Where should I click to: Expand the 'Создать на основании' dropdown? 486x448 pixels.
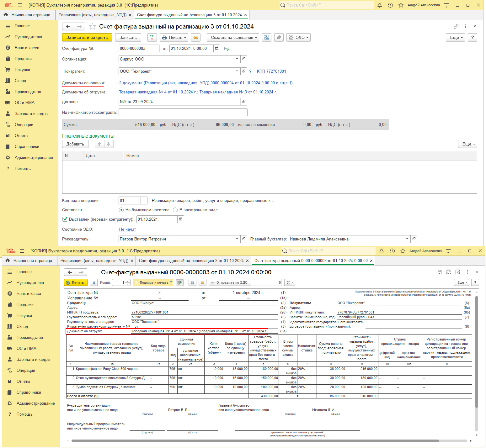(233, 37)
